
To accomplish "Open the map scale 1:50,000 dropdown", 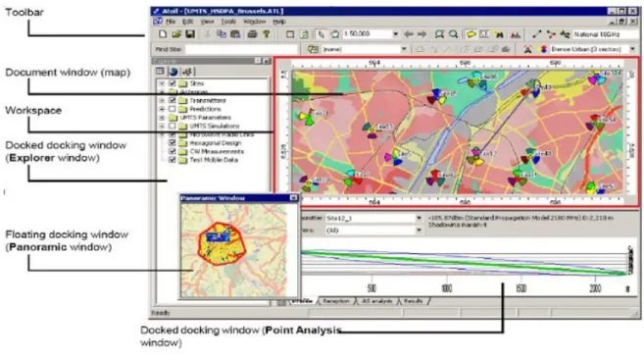I will coord(396,34).
